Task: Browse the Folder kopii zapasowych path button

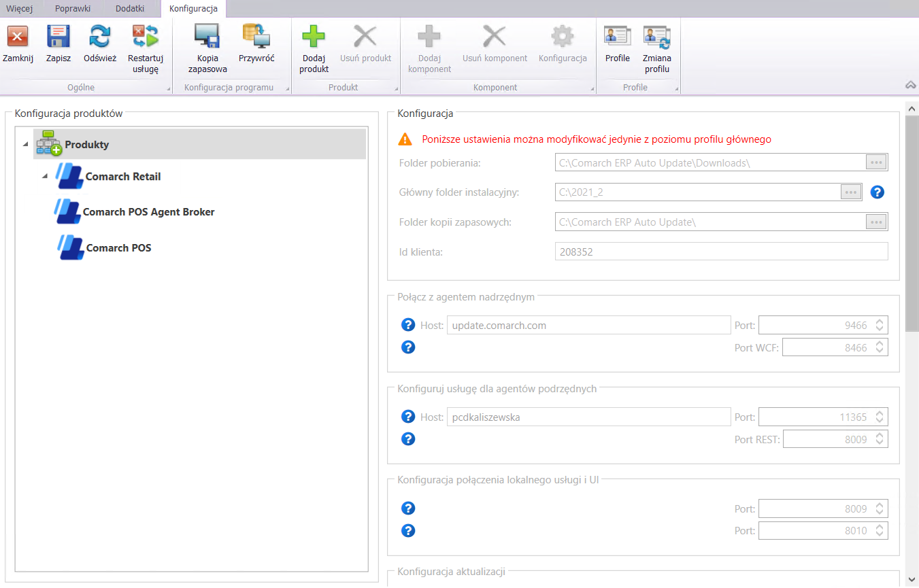Action: click(x=876, y=222)
